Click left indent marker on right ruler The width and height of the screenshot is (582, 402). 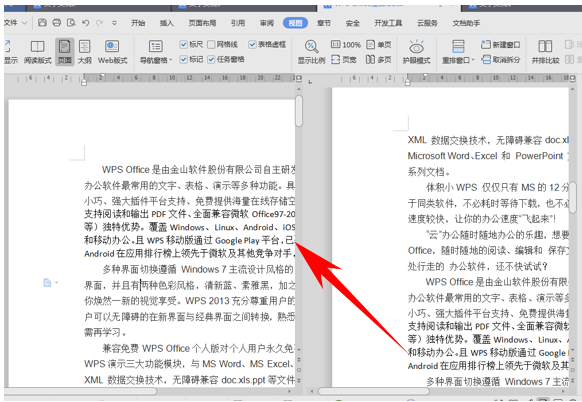click(x=408, y=82)
